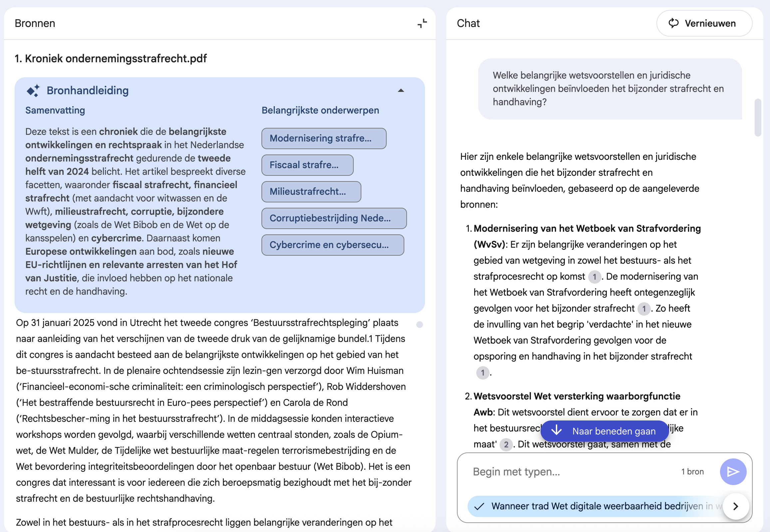770x532 pixels.
Task: Collapse the Bronhandleiding section with the up arrow
Action: 401,90
